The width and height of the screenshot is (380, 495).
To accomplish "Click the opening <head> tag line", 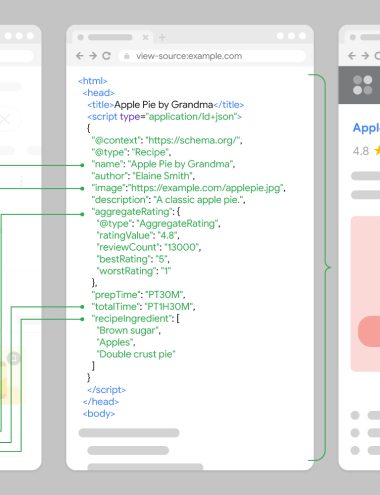I will pyautogui.click(x=99, y=93).
